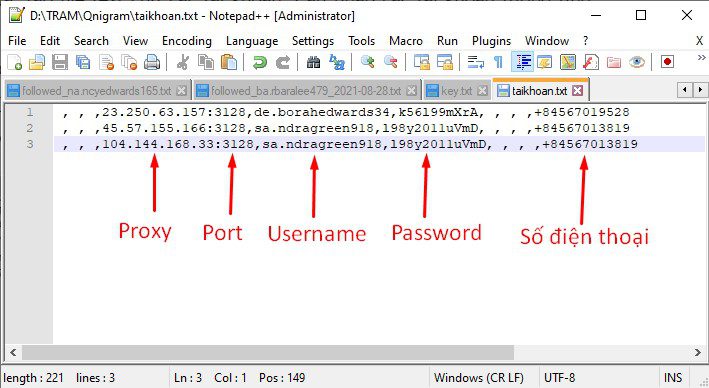Switch to followed_ba.rbaralee479_2021-08-28.txt tab
The image size is (709, 388).
(x=306, y=91)
